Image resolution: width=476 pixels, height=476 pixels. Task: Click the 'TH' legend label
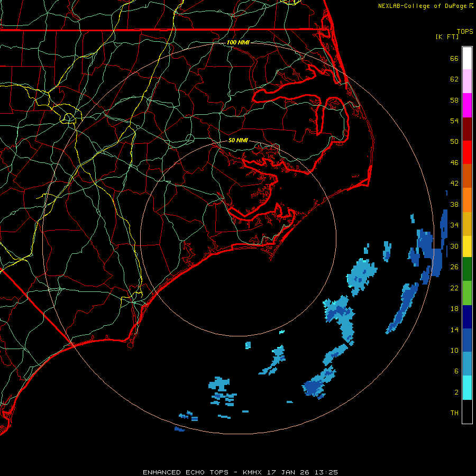(454, 413)
